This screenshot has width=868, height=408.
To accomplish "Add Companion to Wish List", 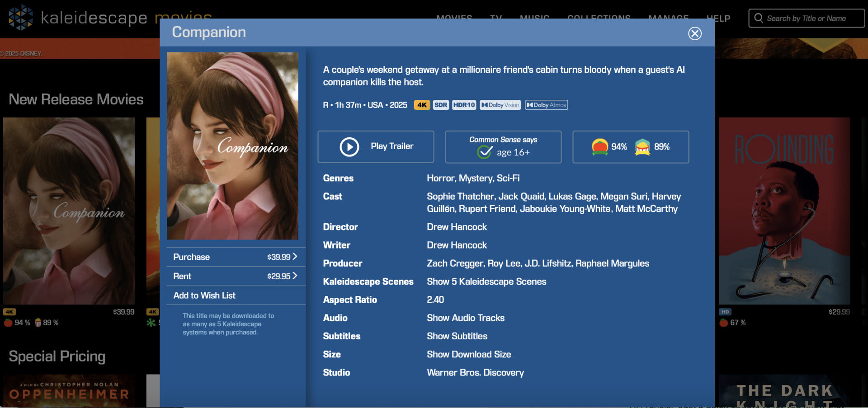I will coord(236,295).
